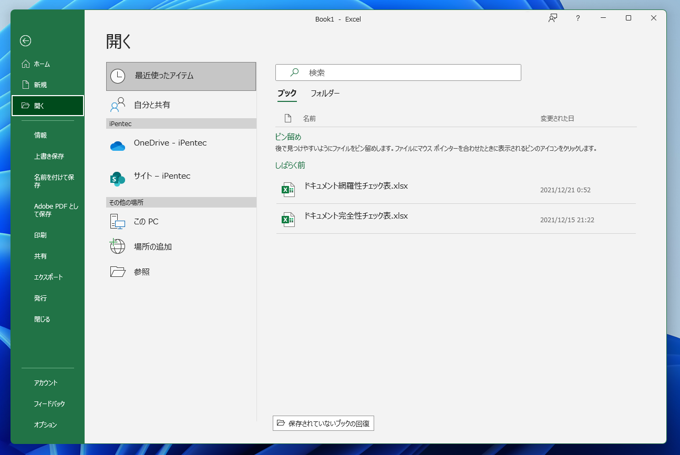Select 最近使ったアイテム location
Image resolution: width=680 pixels, height=455 pixels.
pos(181,76)
